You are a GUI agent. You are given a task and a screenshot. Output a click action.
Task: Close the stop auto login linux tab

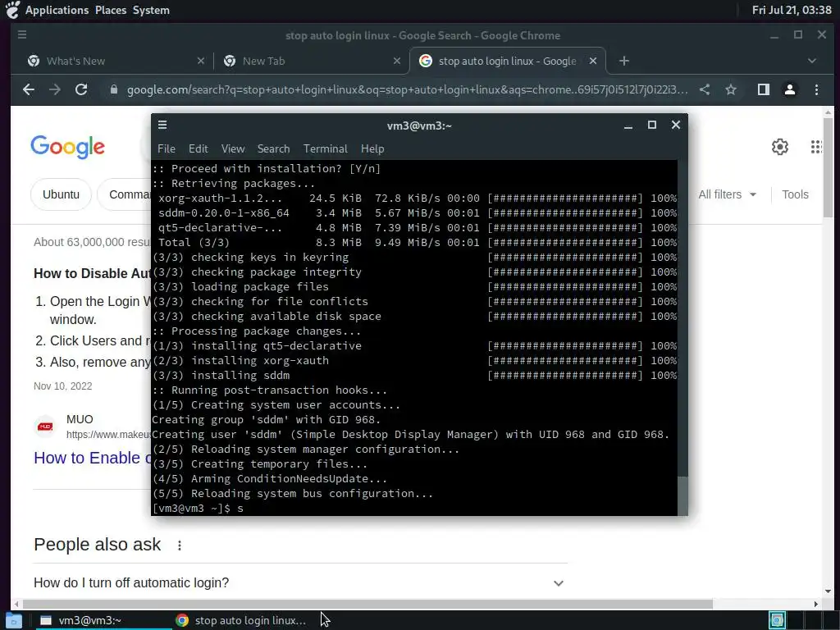point(593,61)
